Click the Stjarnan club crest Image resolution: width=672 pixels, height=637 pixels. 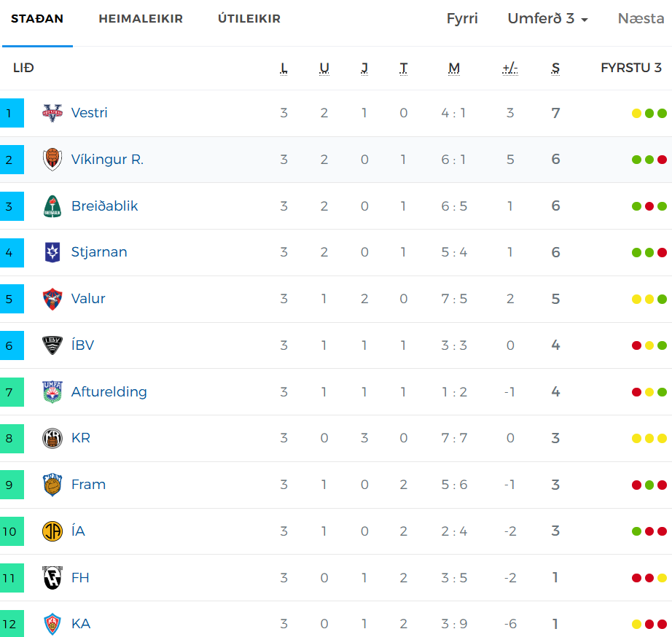[52, 252]
